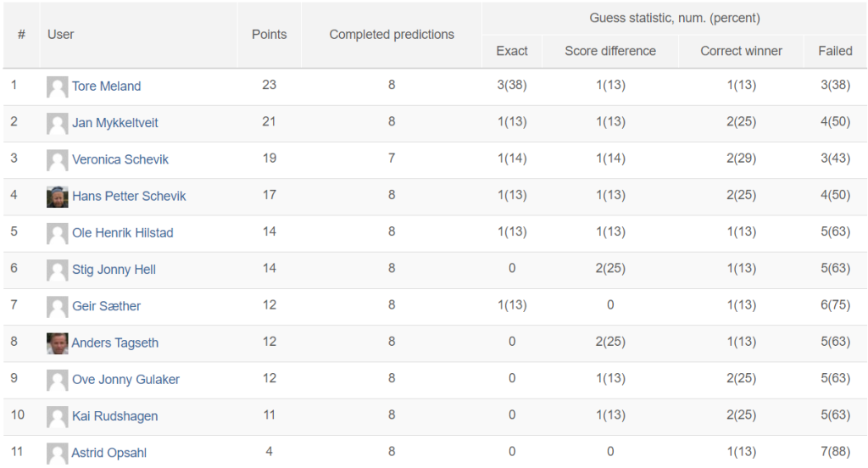
Task: Open Veronica Schevik's user link
Action: (120, 159)
